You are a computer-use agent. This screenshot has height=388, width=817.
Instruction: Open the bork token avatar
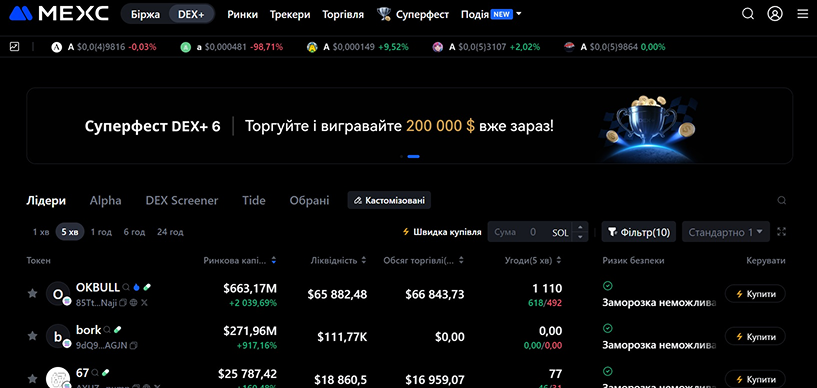pos(57,336)
